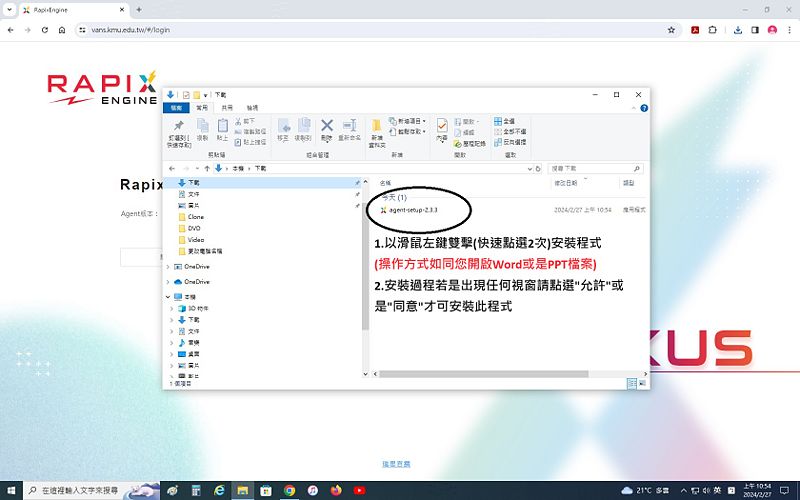This screenshot has width=800, height=500.
Task: Click the Firefox taskbar icon
Action: [336, 491]
